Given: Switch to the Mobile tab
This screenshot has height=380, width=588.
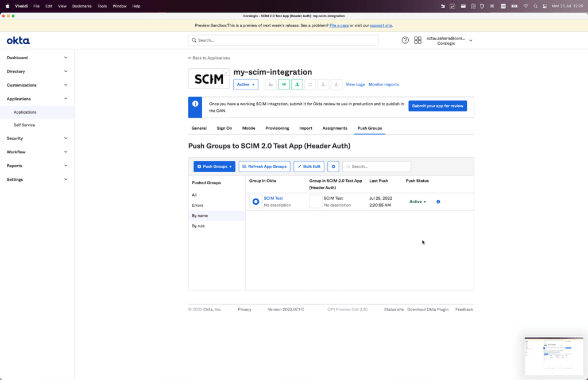Looking at the screenshot, I should (x=249, y=128).
